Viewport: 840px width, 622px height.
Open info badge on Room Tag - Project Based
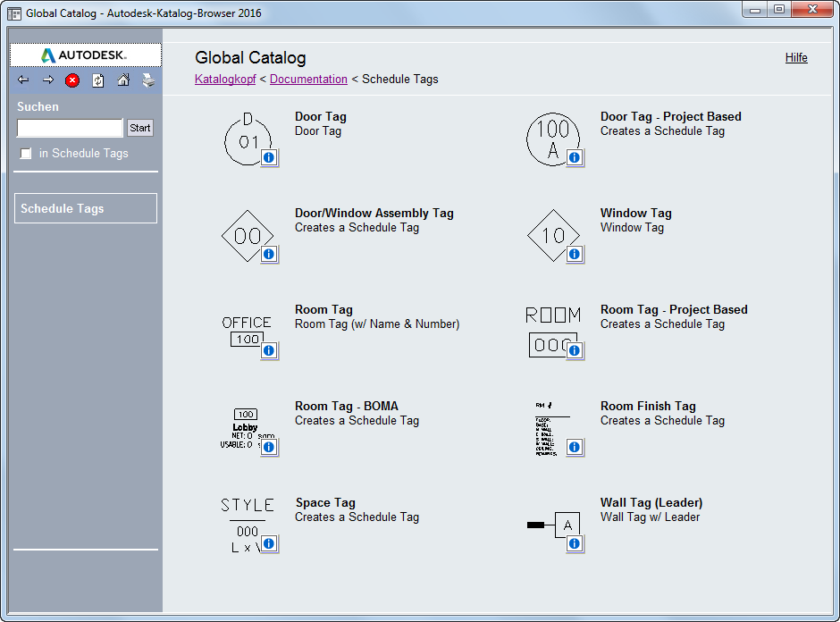(x=575, y=350)
